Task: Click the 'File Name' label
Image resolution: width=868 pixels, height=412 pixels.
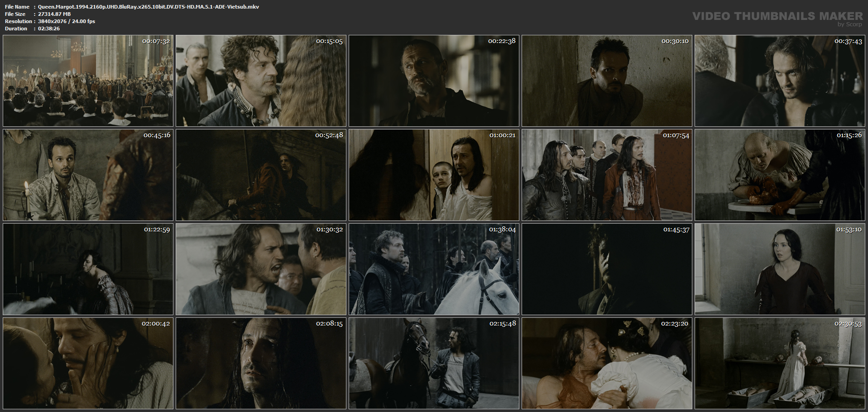Action: pyautogui.click(x=17, y=7)
